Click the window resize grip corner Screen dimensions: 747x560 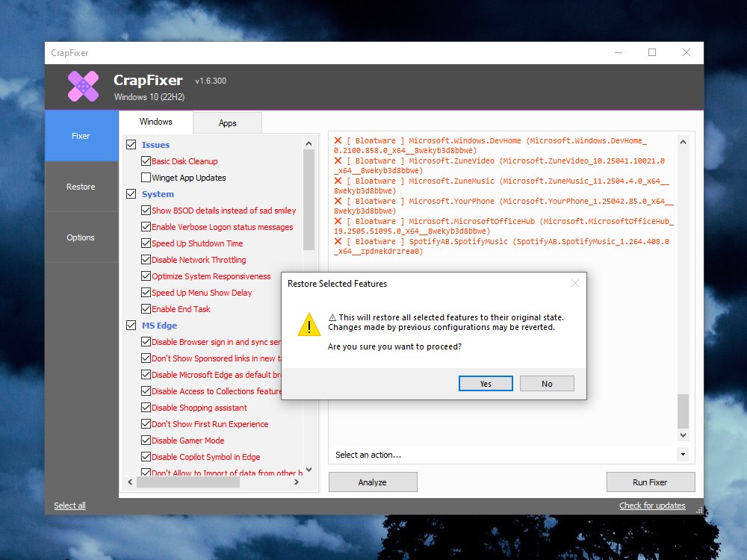[x=699, y=510]
